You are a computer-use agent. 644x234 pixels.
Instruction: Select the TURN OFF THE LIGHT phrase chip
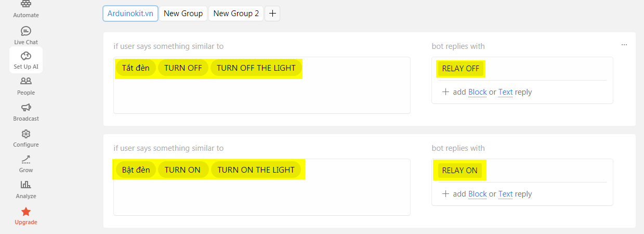tap(256, 68)
